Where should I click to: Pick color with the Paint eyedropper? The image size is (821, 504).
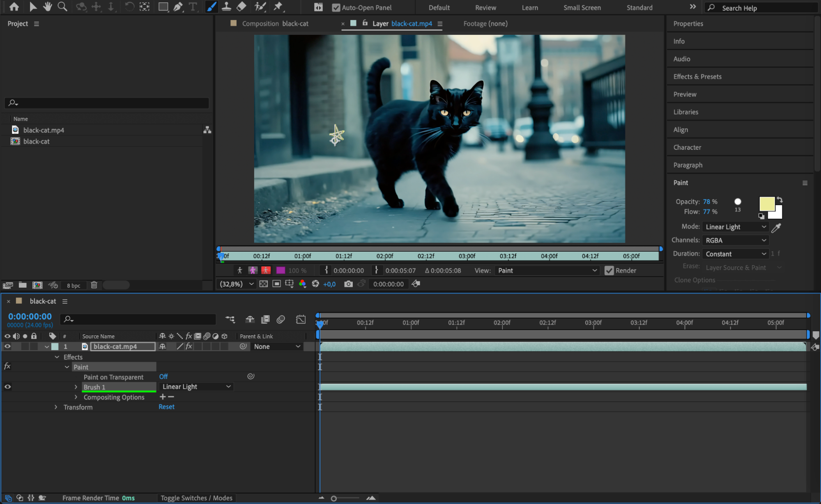776,227
